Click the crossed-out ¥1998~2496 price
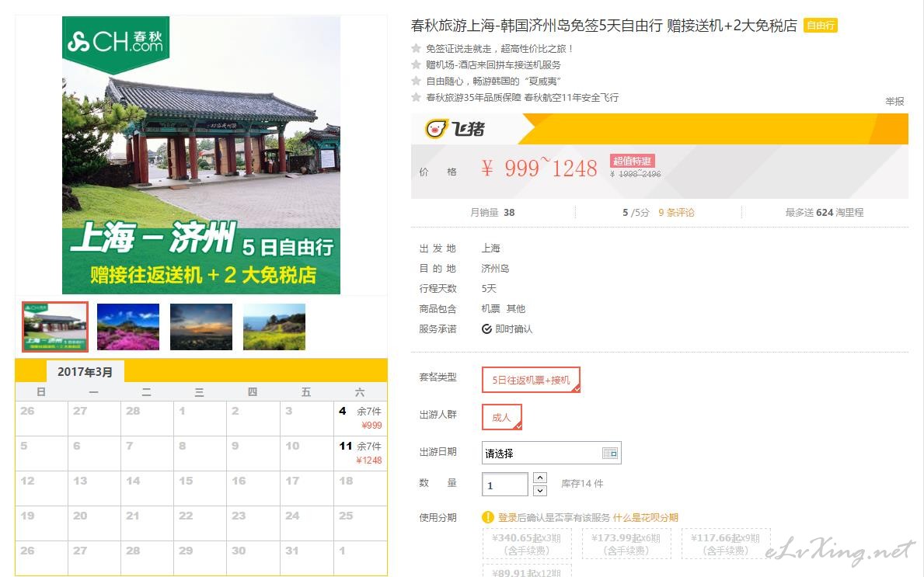The width and height of the screenshot is (924, 577). [635, 174]
